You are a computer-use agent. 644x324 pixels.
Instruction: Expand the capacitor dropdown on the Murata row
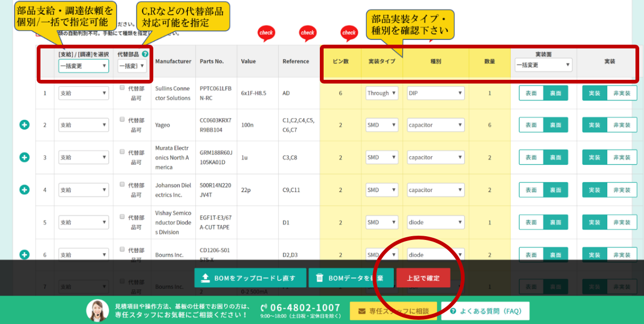point(436,157)
